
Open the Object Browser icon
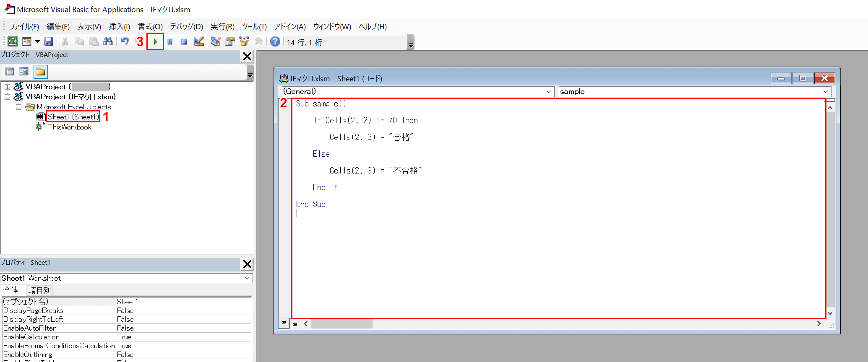click(x=244, y=41)
